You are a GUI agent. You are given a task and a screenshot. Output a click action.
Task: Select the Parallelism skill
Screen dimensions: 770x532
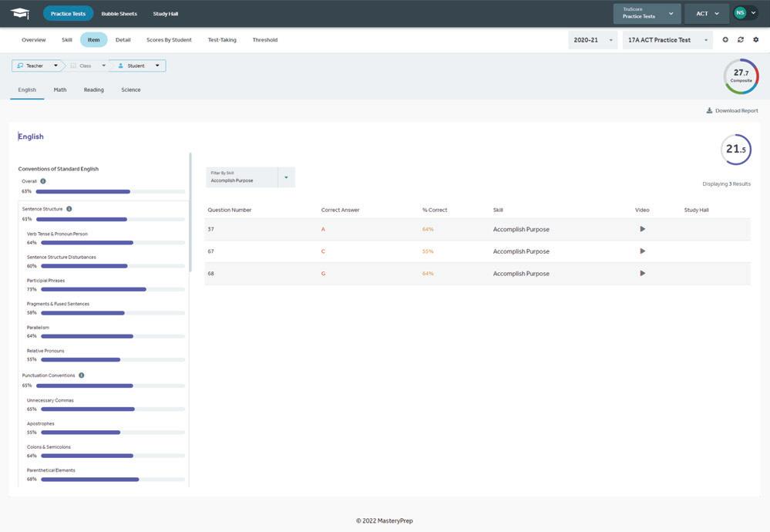coord(38,327)
